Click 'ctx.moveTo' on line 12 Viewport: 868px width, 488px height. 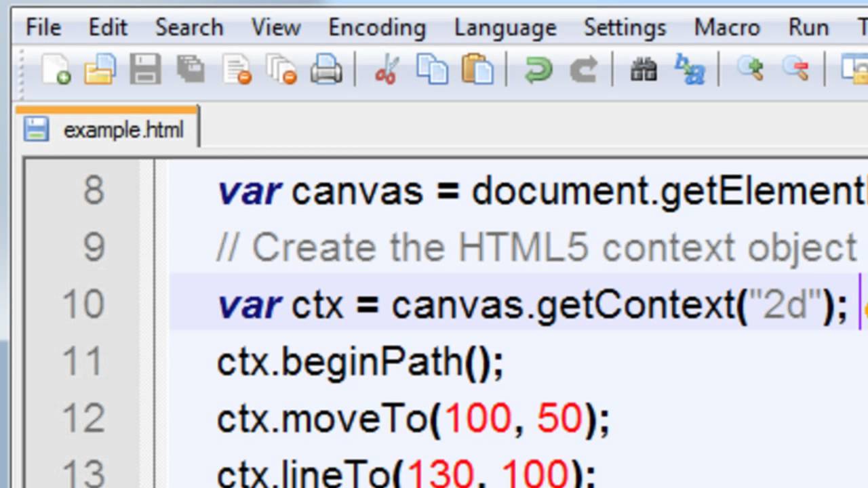pos(322,420)
